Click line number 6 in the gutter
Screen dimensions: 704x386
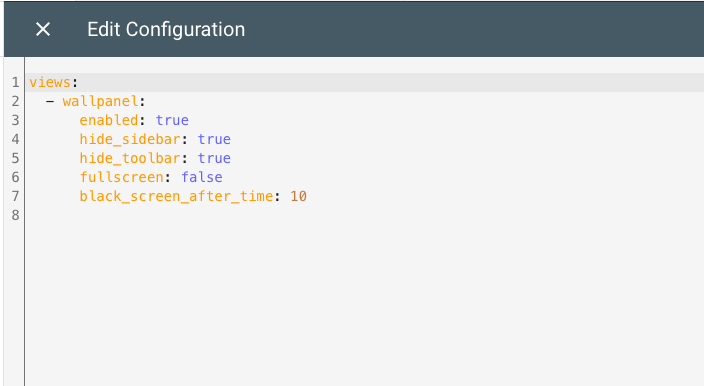tap(16, 177)
